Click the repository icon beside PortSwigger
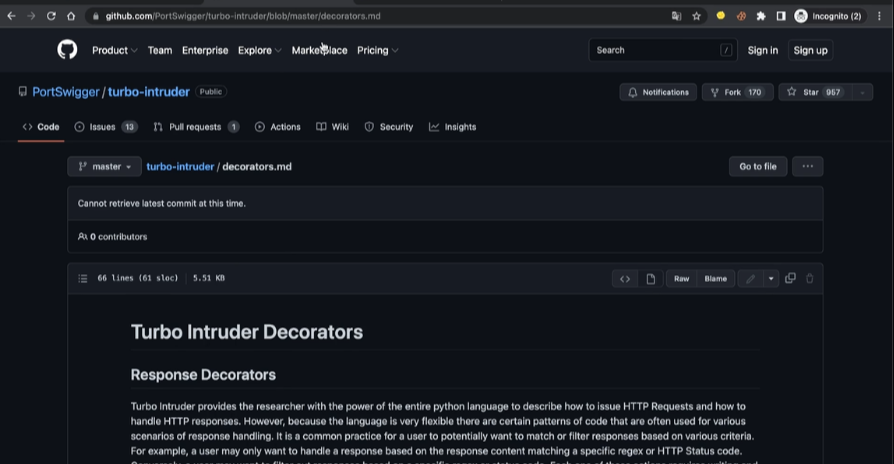Screen dimensions: 894x464 point(22,91)
